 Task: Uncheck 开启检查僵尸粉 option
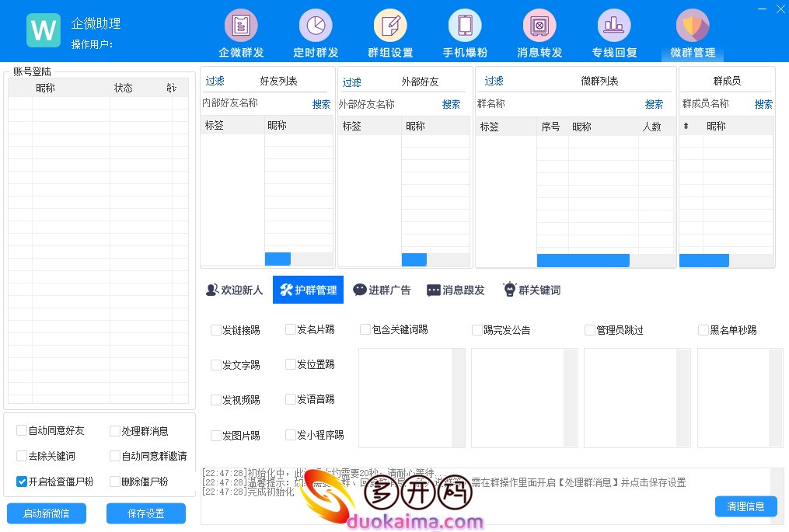[x=23, y=482]
